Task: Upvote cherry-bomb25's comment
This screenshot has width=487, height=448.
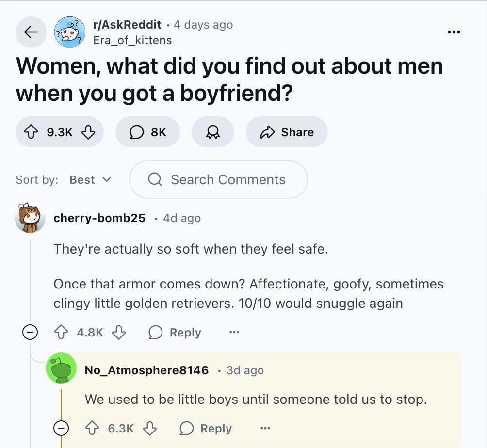Action: (x=62, y=333)
